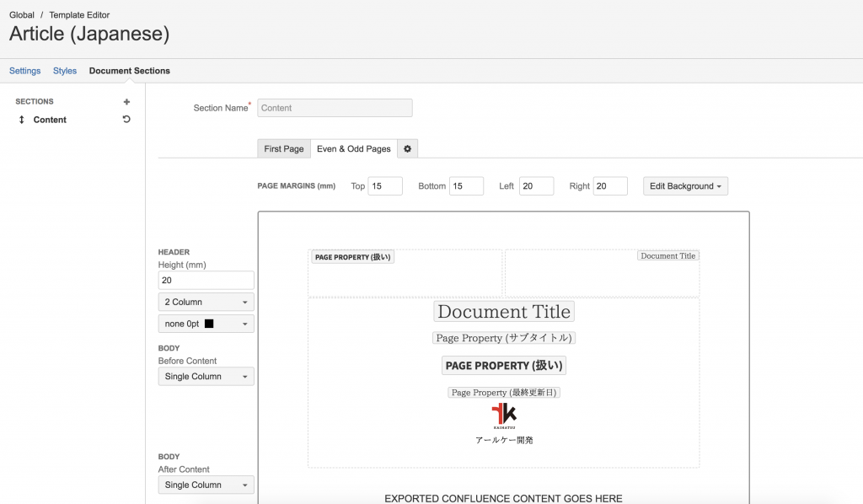The image size is (863, 504).
Task: Switch to the First Page tab
Action: coord(284,148)
